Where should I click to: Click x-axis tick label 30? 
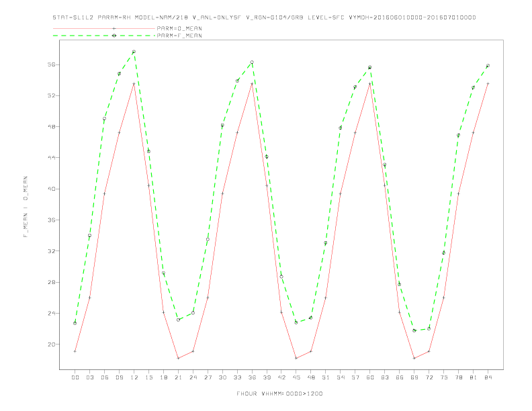coord(222,377)
